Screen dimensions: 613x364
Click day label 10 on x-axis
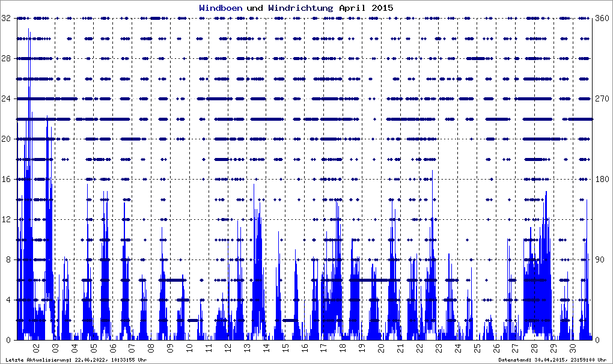coord(189,348)
